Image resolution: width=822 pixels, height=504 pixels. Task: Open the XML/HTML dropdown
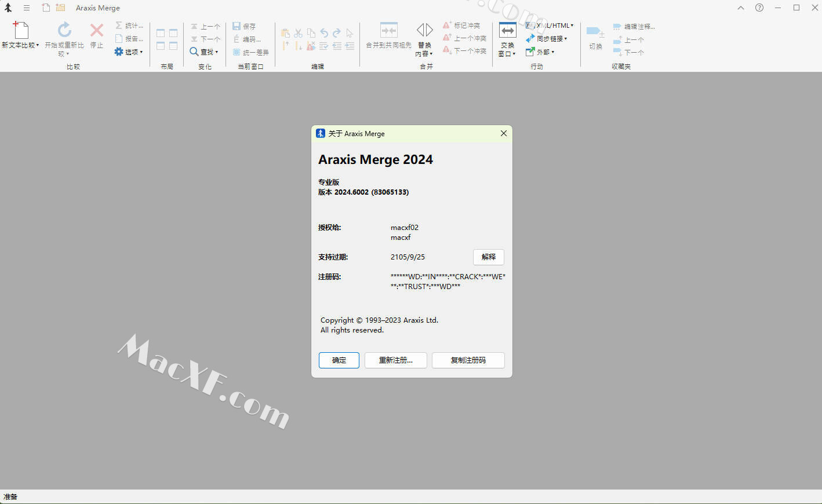(550, 25)
